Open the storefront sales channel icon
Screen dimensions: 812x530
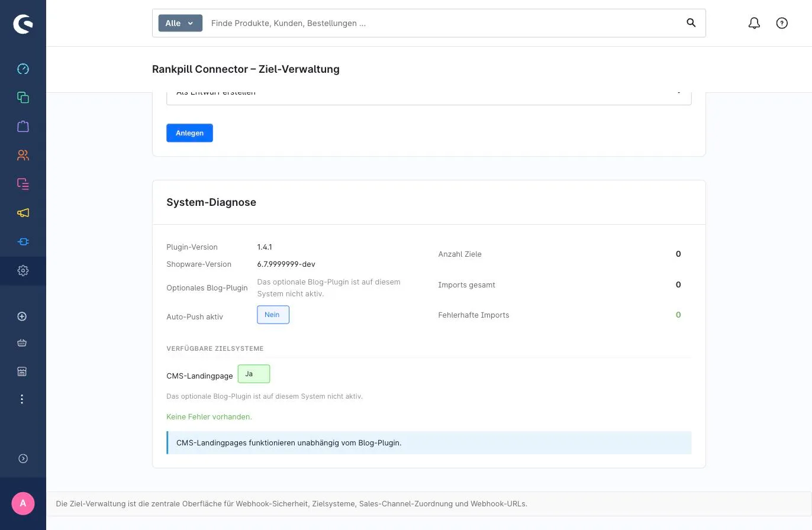point(22,371)
